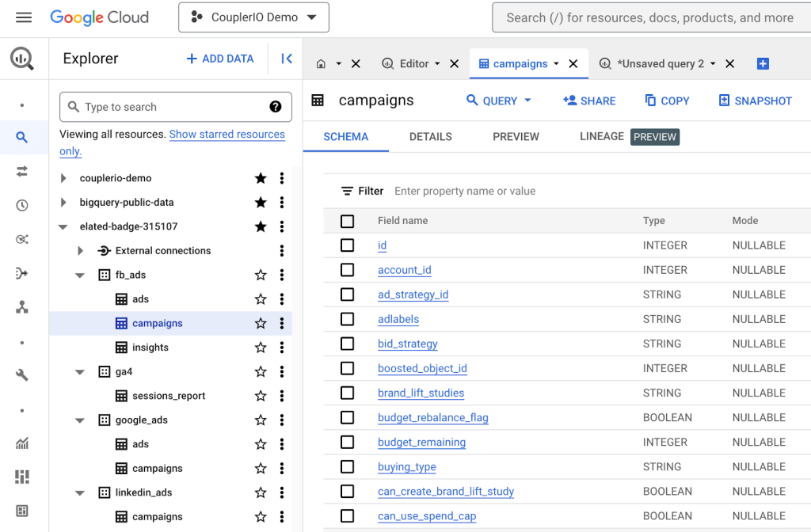This screenshot has width=811, height=532.
Task: Switch to Unsaved query 2 tab
Action: [660, 63]
